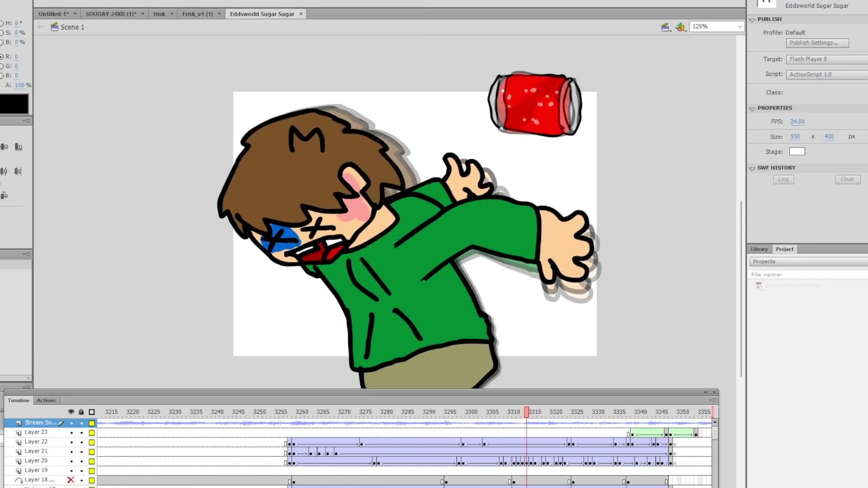
Task: Click the second distribute icon in left panel's middle row
Action: point(18,171)
